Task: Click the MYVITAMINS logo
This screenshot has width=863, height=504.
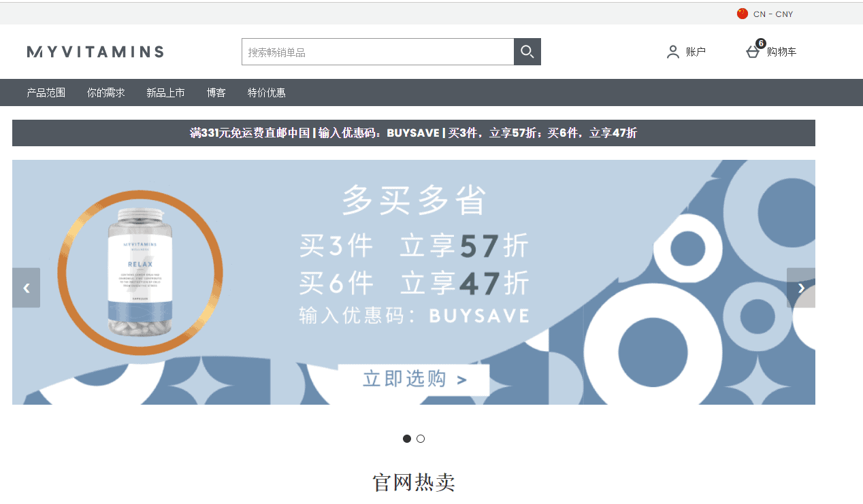Action: [x=95, y=52]
